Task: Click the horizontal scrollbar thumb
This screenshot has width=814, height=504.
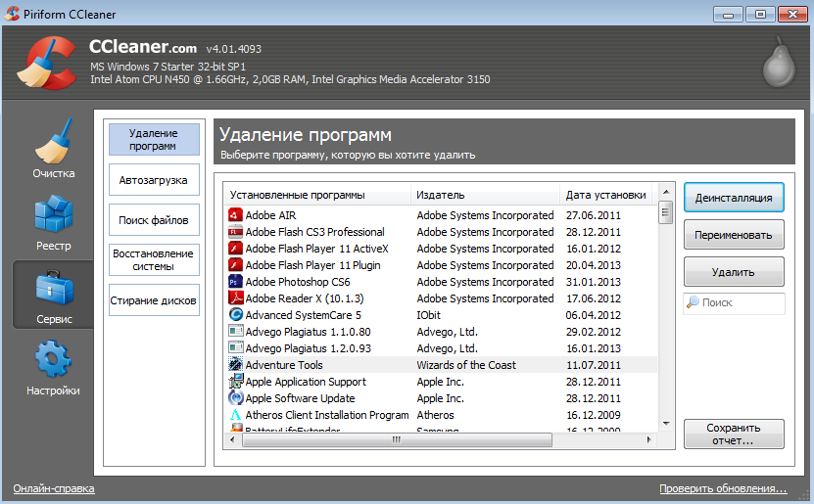Action: (397, 439)
